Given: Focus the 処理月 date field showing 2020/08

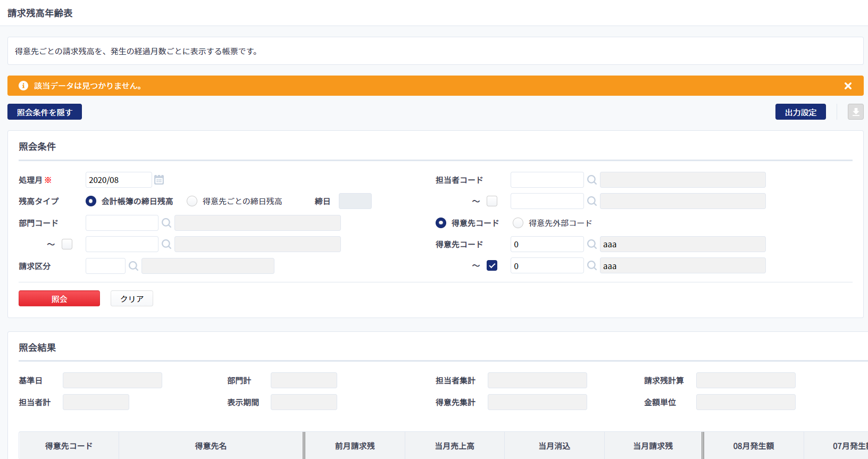Looking at the screenshot, I should (x=119, y=180).
